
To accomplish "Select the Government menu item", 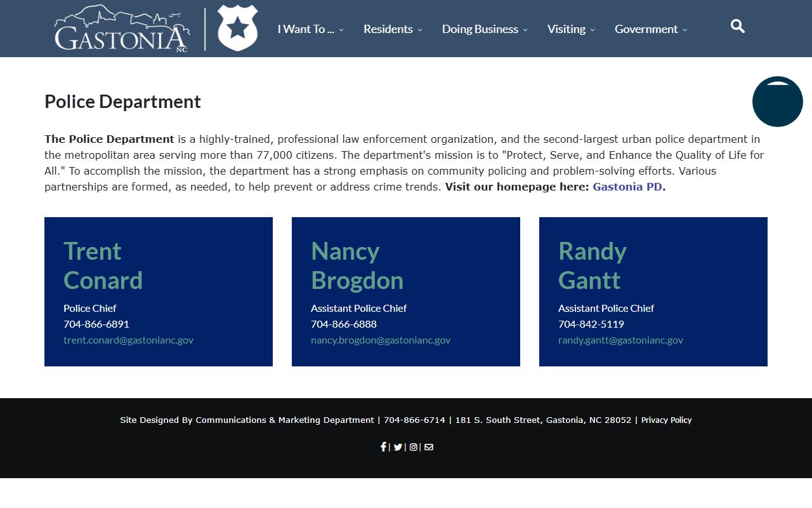I will click(650, 29).
